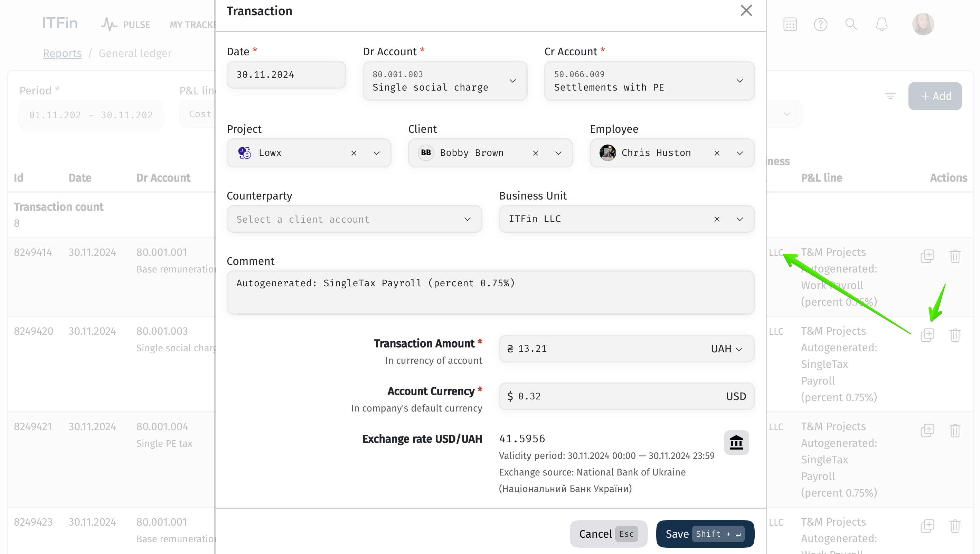Click the Dr Account column header
Image resolution: width=980 pixels, height=554 pixels.
(163, 178)
